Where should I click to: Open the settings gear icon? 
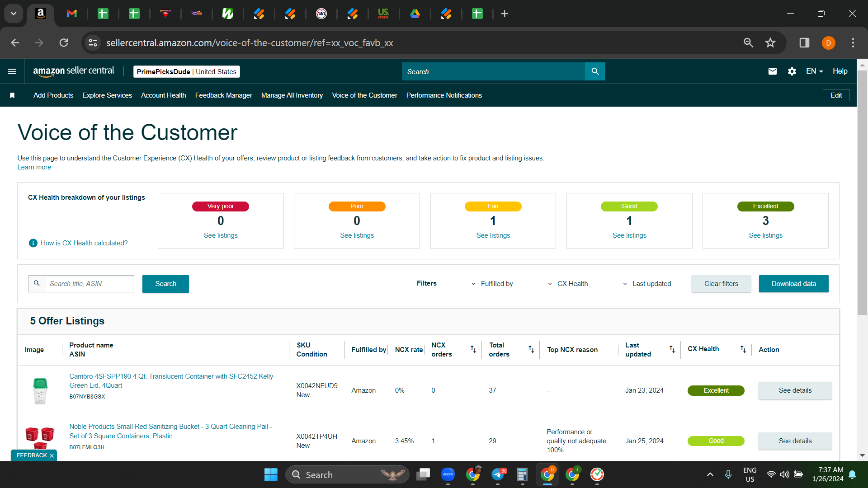(792, 71)
